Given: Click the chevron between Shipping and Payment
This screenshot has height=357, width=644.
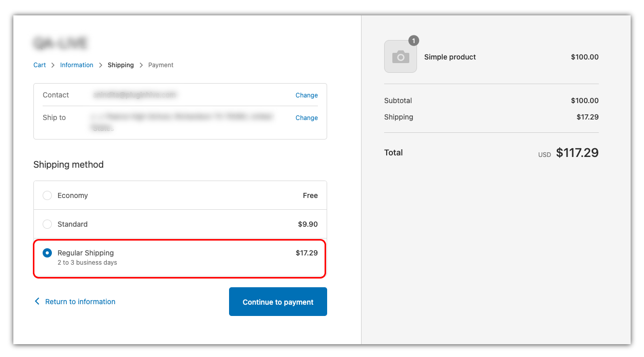Looking at the screenshot, I should click(x=141, y=65).
